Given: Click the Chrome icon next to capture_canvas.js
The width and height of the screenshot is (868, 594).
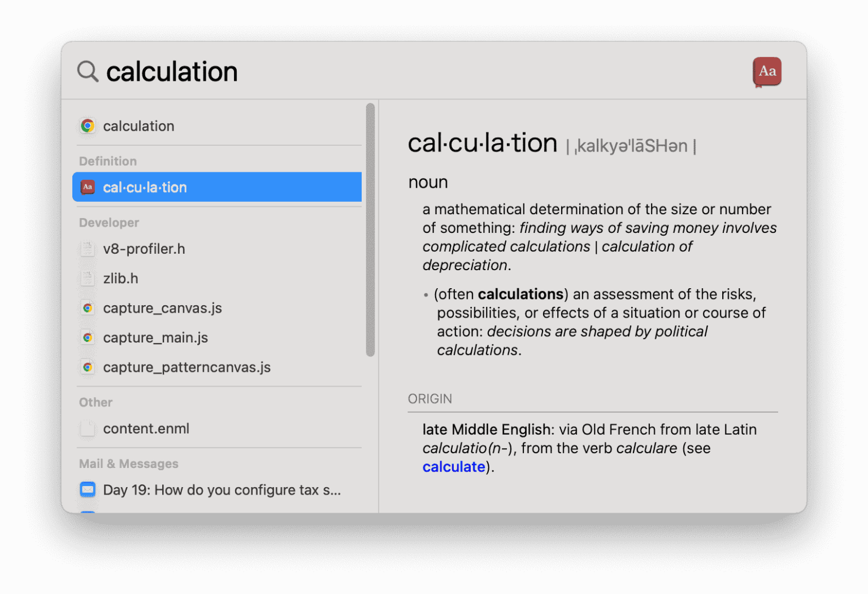Looking at the screenshot, I should tap(88, 308).
